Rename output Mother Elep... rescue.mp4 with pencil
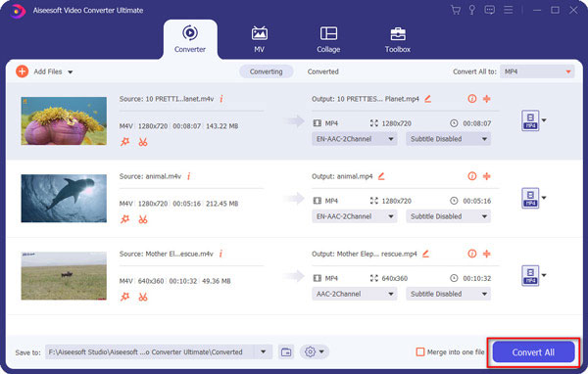The width and height of the screenshot is (588, 374). click(425, 254)
